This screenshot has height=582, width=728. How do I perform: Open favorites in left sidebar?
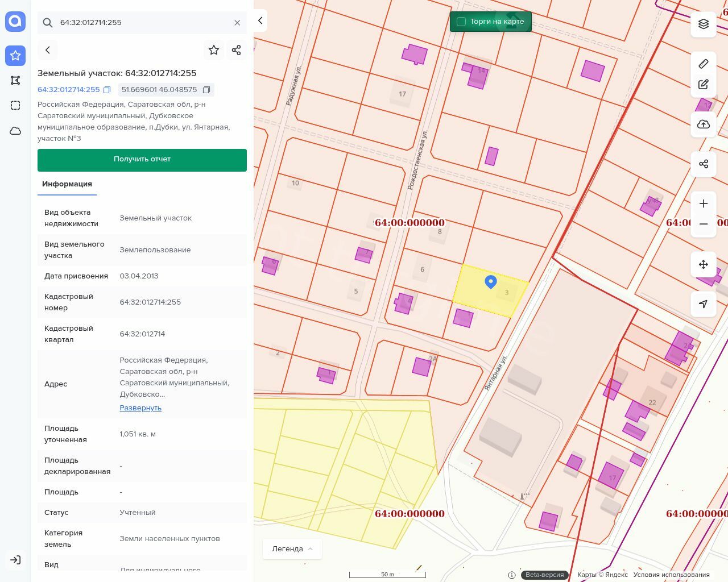[15, 55]
